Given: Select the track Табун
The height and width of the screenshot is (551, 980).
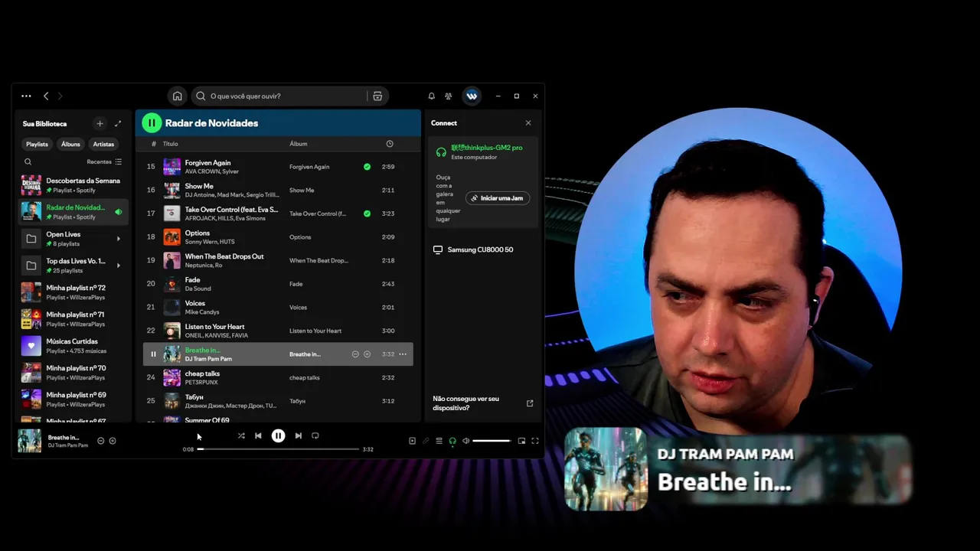Looking at the screenshot, I should 278,401.
